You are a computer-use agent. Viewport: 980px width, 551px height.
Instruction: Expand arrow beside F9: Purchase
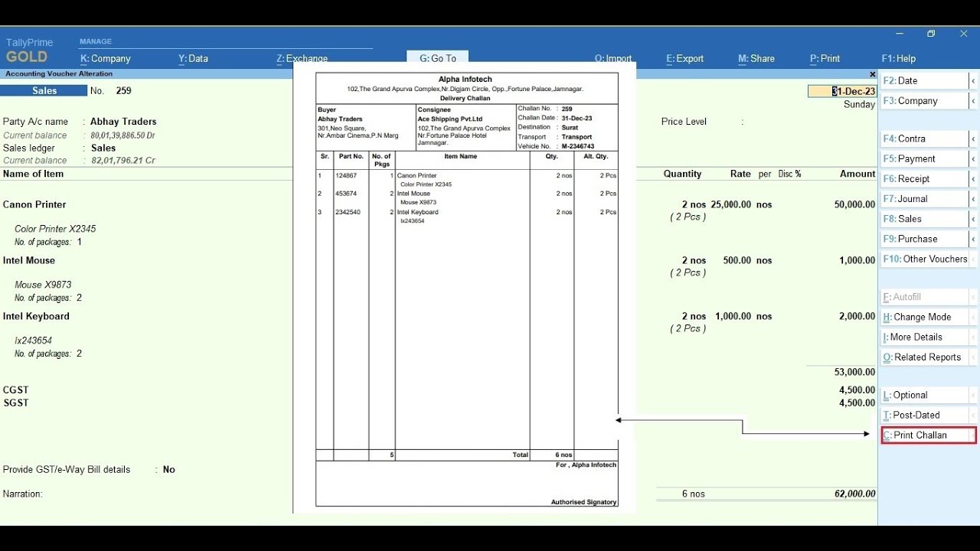(x=973, y=239)
